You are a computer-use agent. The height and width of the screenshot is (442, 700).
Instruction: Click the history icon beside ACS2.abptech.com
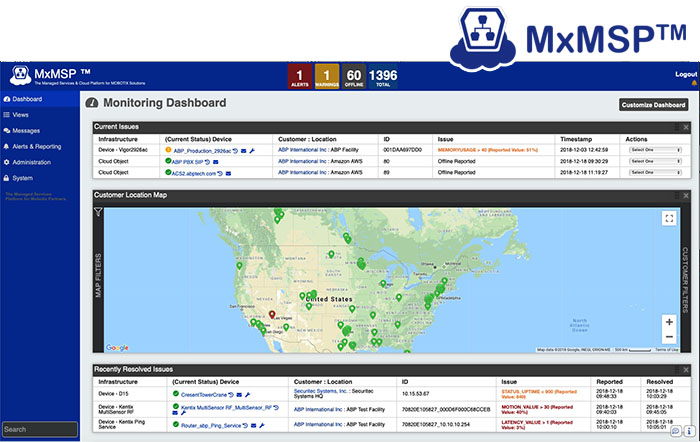click(220, 173)
